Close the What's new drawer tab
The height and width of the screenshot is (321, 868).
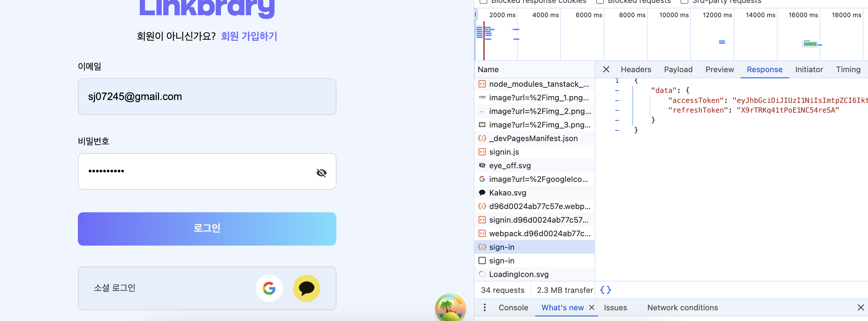(x=591, y=307)
